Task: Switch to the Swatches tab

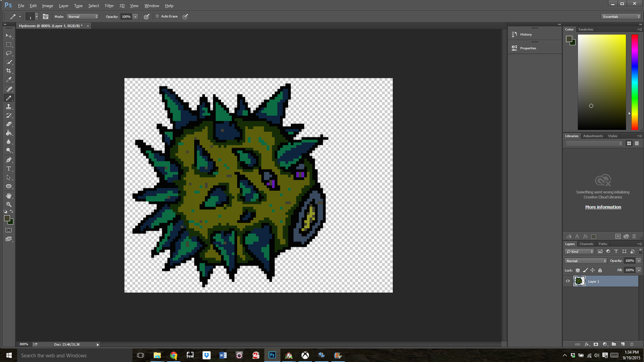Action: click(586, 29)
